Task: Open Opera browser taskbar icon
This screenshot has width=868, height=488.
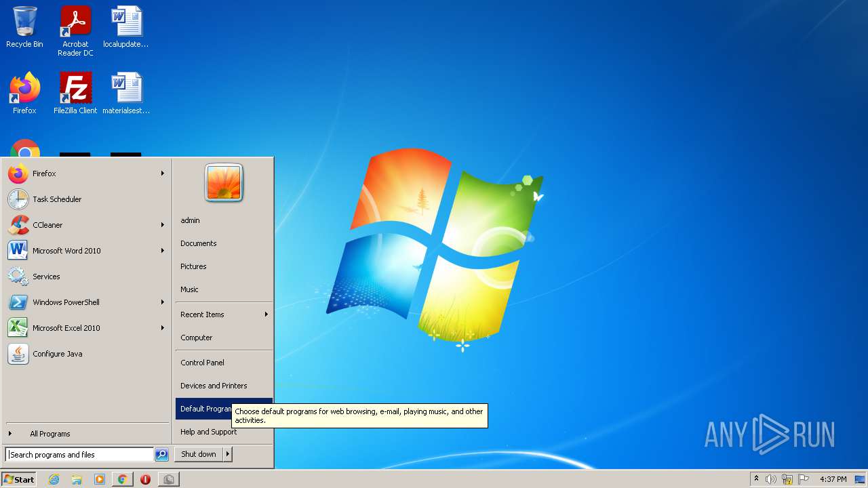Action: point(145,479)
